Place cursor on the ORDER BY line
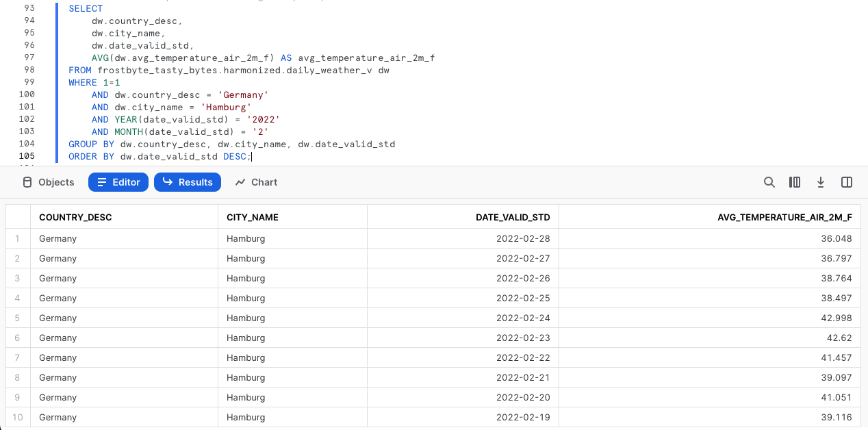This screenshot has width=868, height=430. click(x=160, y=157)
